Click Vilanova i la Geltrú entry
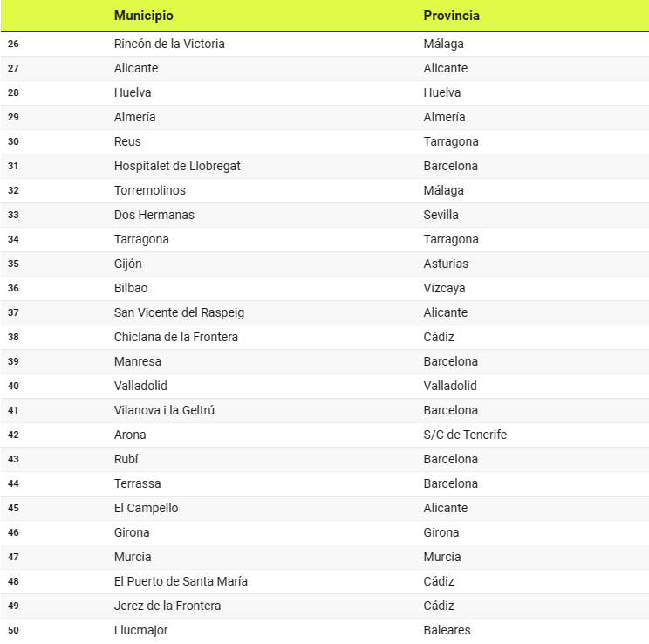This screenshot has width=649, height=644. tap(164, 410)
